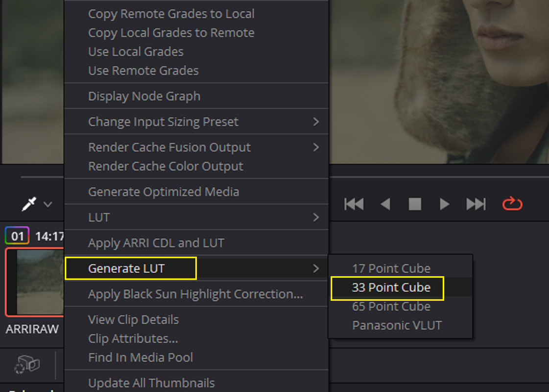The image size is (549, 392).
Task: Click Generate Optimized Media
Action: coord(196,192)
